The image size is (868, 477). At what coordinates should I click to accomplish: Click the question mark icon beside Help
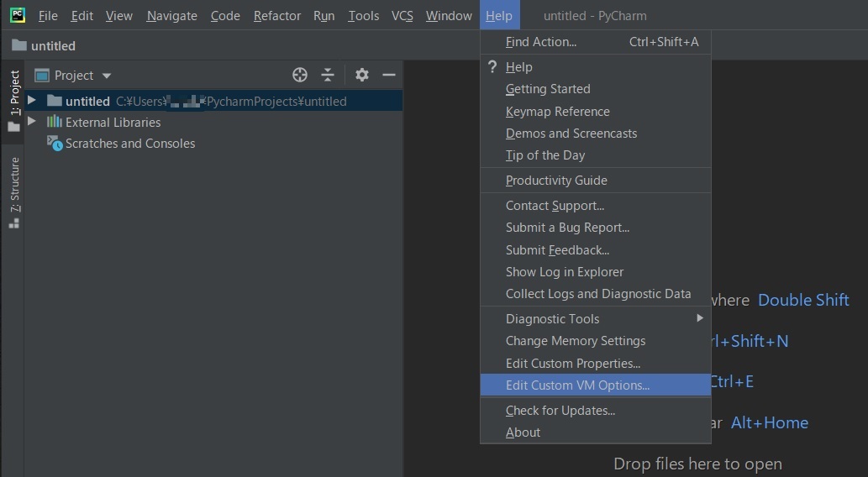tap(492, 67)
